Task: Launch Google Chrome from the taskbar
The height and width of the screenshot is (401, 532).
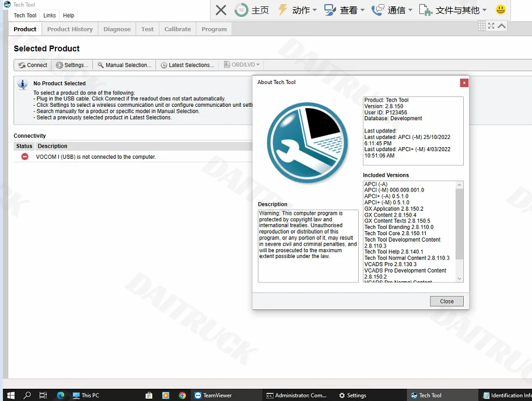Action: point(182,395)
